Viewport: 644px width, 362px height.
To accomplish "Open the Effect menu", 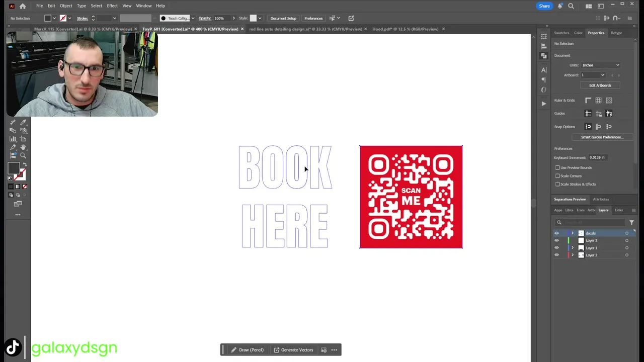I will [x=112, y=6].
